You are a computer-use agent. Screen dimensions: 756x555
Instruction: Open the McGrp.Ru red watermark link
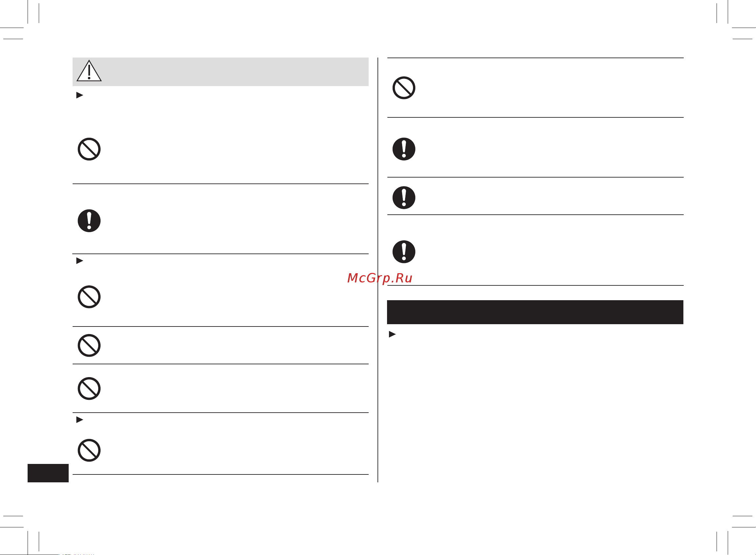click(x=380, y=278)
